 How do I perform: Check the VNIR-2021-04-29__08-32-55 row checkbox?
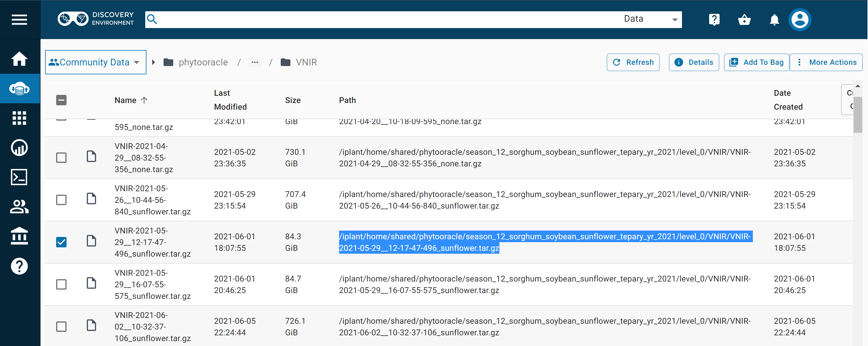[x=61, y=158]
